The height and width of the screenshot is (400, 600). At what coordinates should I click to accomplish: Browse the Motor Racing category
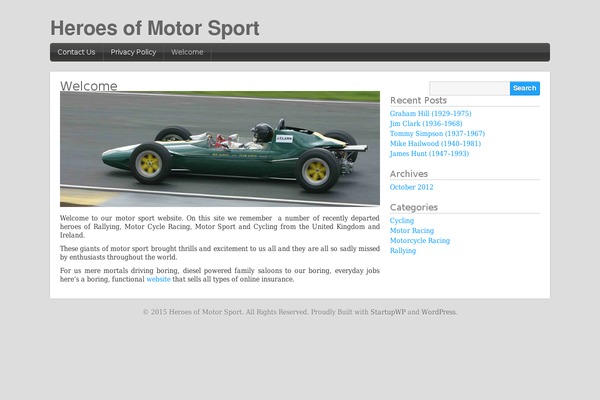pyautogui.click(x=412, y=230)
